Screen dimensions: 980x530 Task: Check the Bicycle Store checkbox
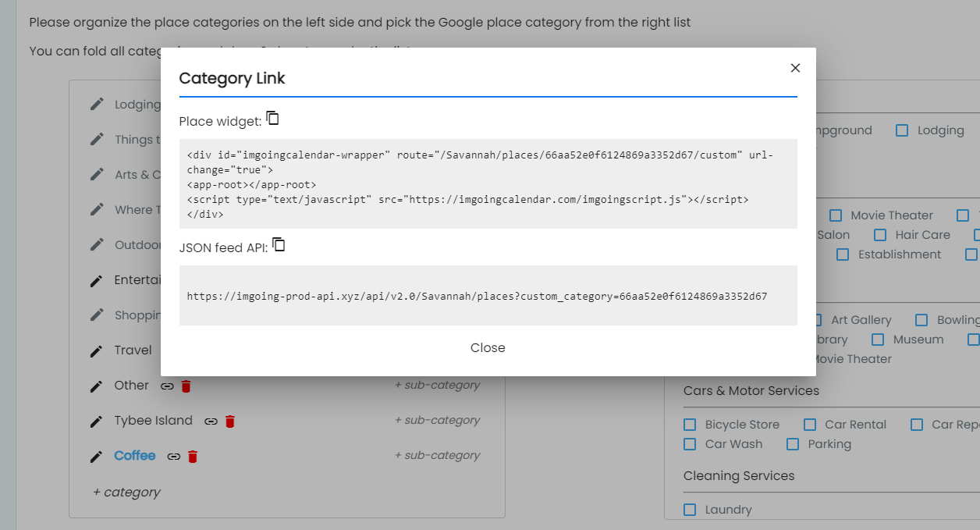(x=690, y=425)
